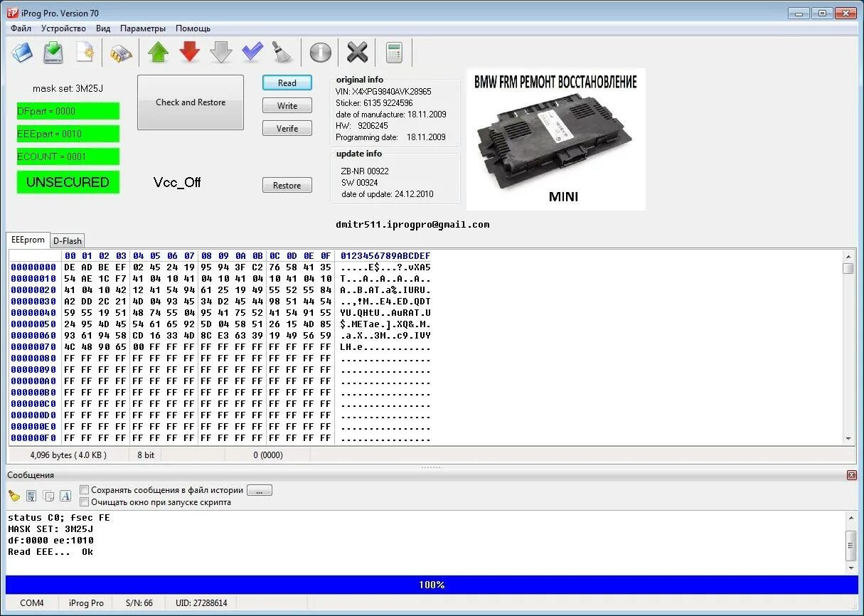This screenshot has height=616, width=864.
Task: Click the font 'A' icon in messages
Action: [x=65, y=496]
